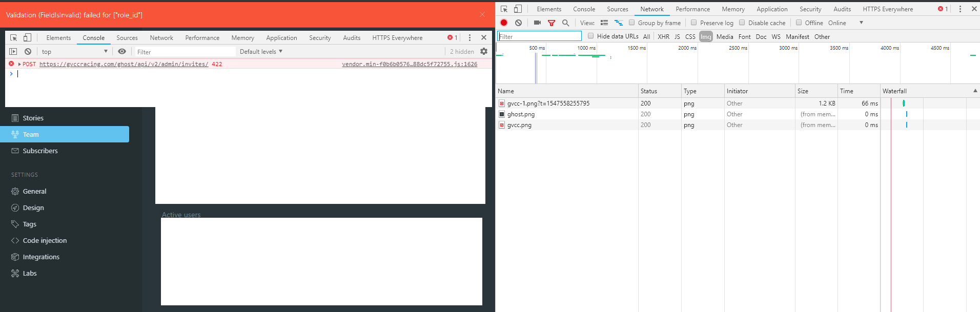Click the 2 hidden messages label

tap(462, 51)
